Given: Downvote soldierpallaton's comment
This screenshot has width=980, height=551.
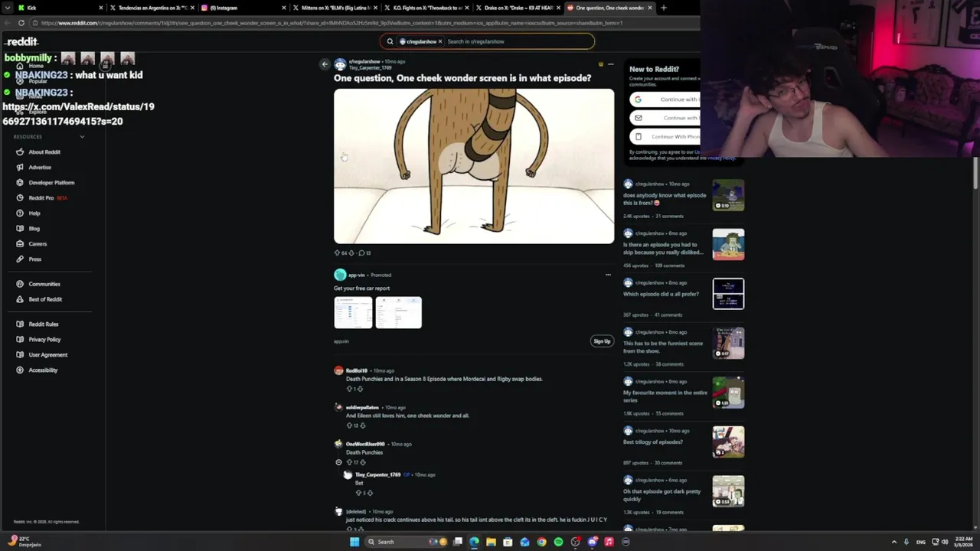Looking at the screenshot, I should (x=362, y=425).
